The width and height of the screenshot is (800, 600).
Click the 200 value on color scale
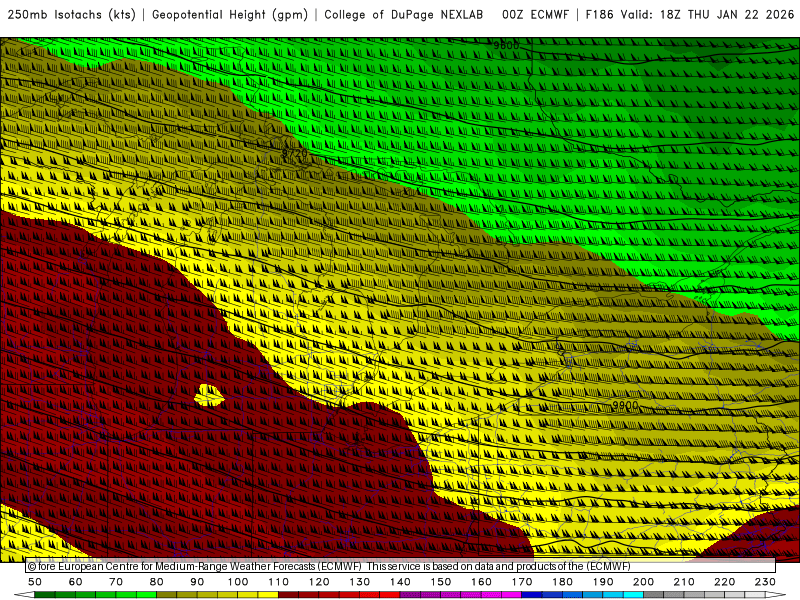point(643,582)
